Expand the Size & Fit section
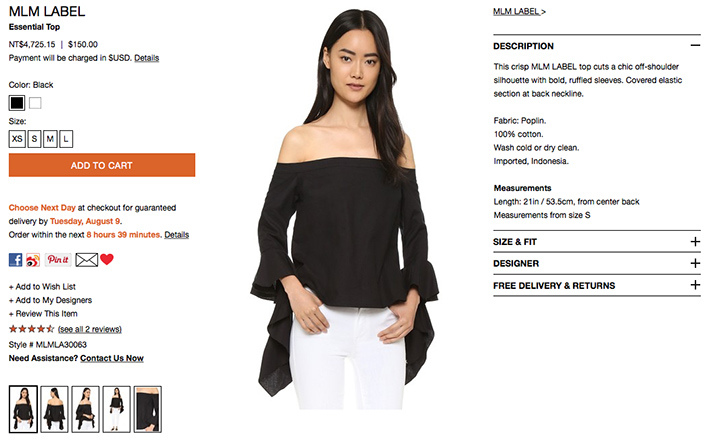This screenshot has width=709, height=440. click(x=695, y=241)
